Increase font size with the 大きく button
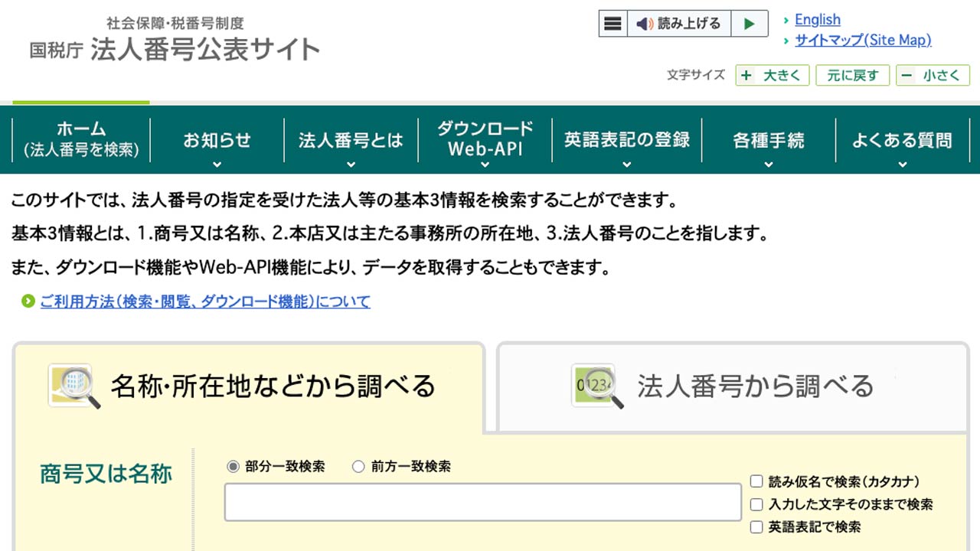Image resolution: width=980 pixels, height=551 pixels. (773, 75)
